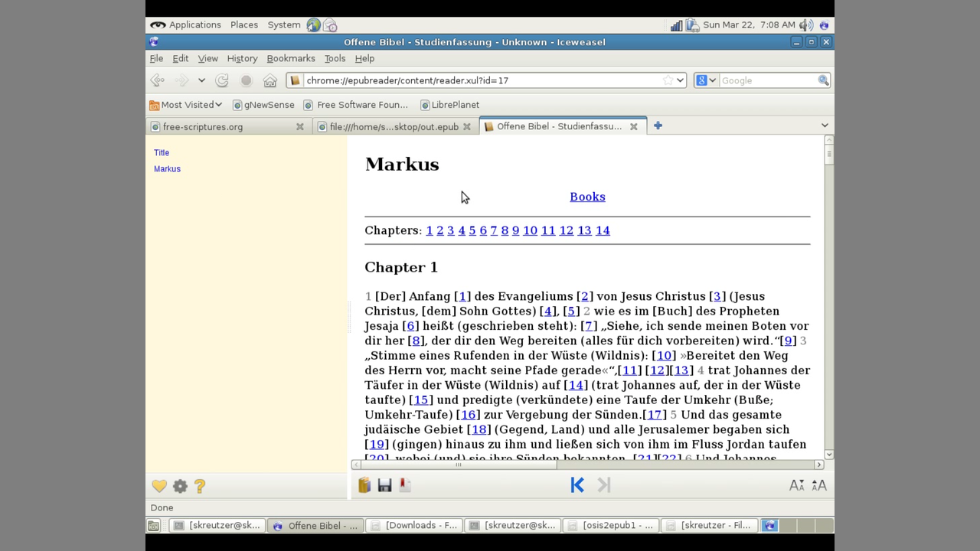
Task: Click the browser home button
Action: 269,80
